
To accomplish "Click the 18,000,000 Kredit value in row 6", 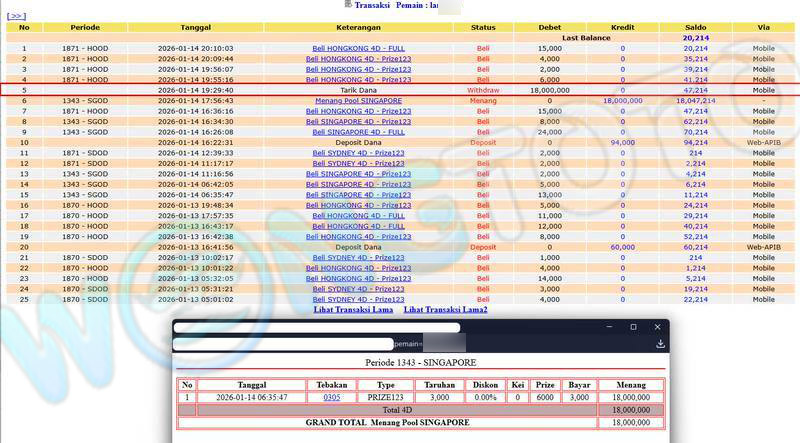I will (622, 101).
